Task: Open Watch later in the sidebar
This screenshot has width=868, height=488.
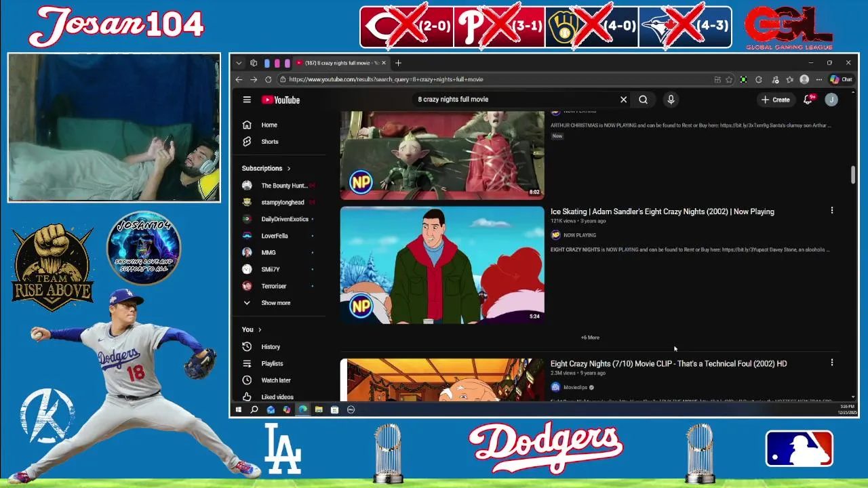Action: click(x=279, y=380)
